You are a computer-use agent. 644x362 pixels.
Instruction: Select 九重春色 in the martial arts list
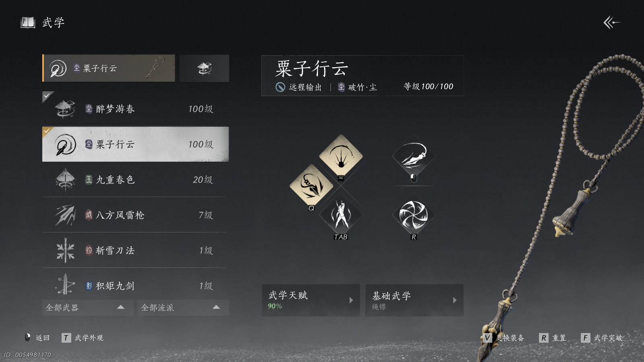134,179
